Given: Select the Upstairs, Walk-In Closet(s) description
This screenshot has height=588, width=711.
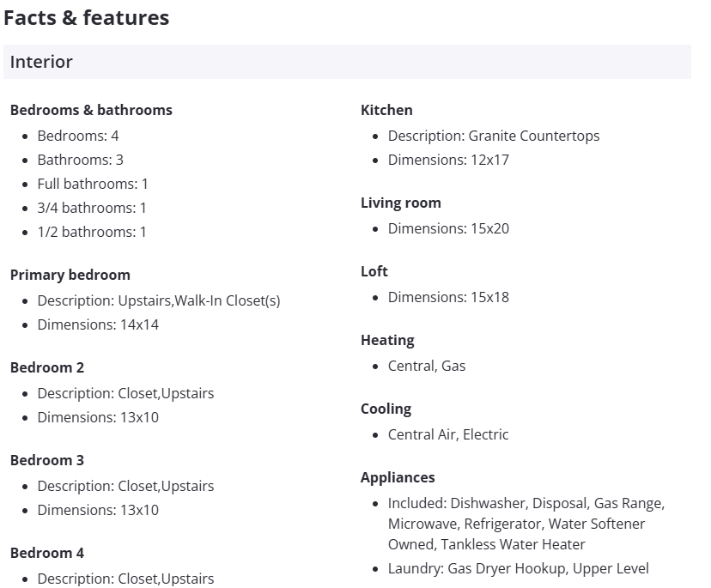Looking at the screenshot, I should click(159, 300).
